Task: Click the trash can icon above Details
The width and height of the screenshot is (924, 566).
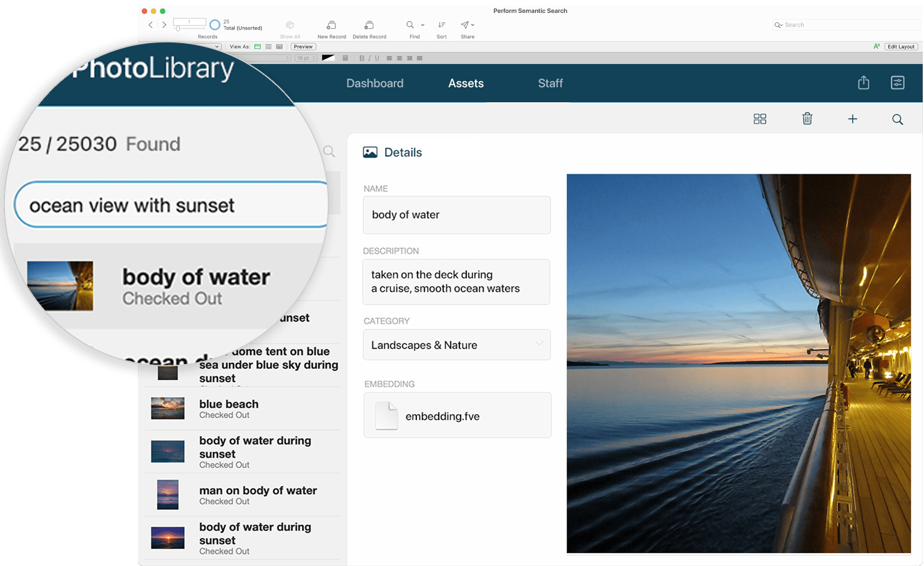Action: [807, 119]
